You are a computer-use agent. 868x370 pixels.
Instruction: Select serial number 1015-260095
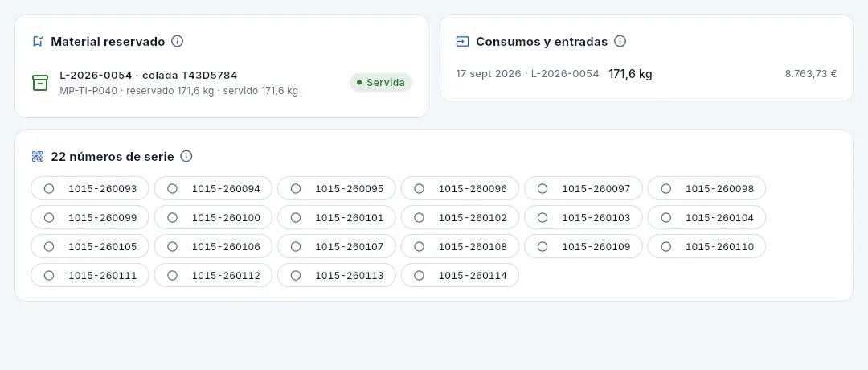(337, 188)
